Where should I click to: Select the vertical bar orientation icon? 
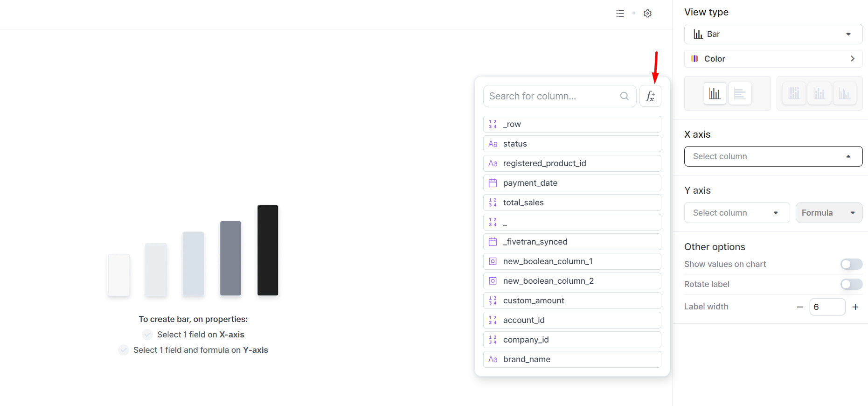coord(715,93)
